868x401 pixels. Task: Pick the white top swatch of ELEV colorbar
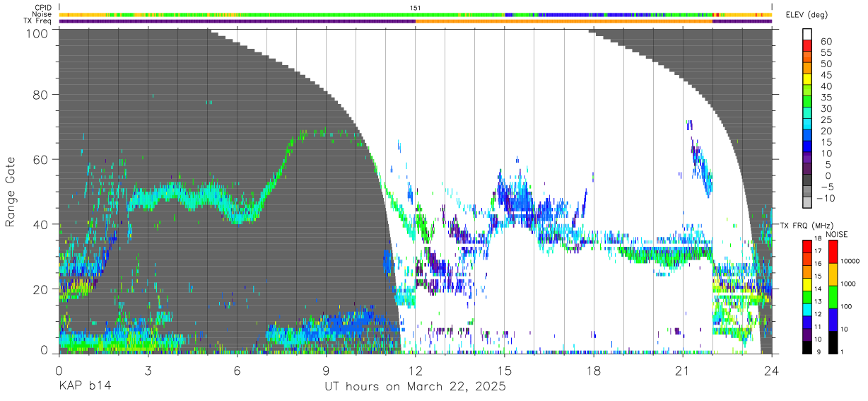coord(808,35)
